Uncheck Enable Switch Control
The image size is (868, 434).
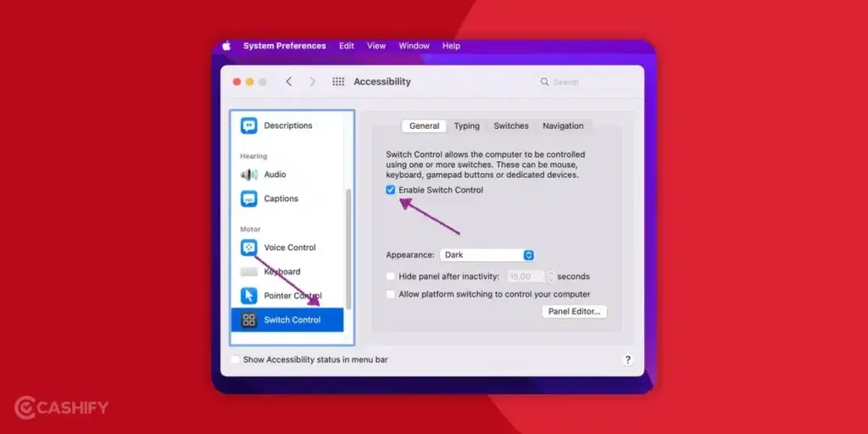(391, 190)
